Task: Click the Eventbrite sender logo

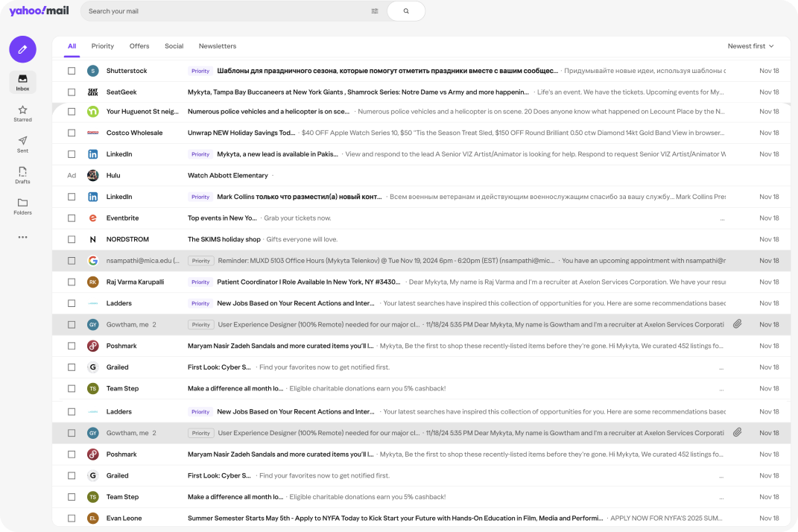Action: [x=92, y=218]
